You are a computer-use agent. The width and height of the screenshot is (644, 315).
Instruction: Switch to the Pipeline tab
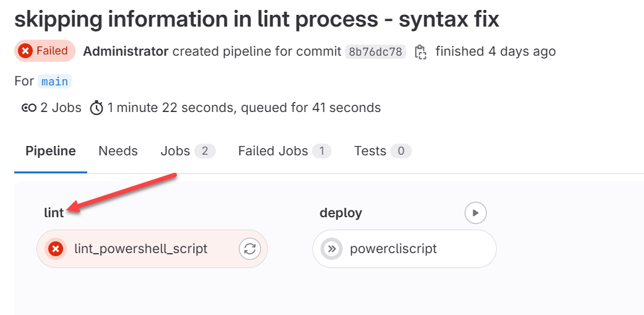51,151
